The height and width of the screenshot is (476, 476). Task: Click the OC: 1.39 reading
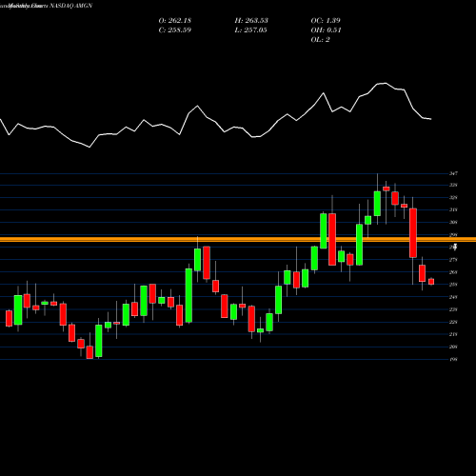326,21
